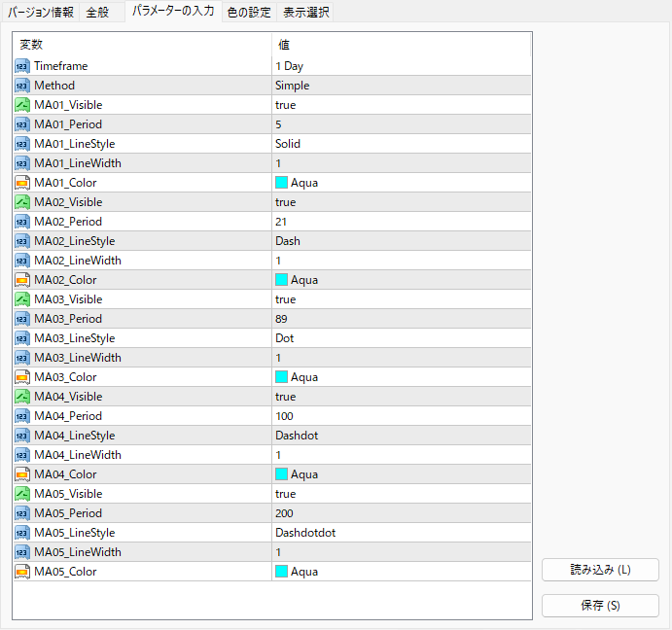Click the MA04_Color palette icon
This screenshot has height=630, width=672.
pyautogui.click(x=22, y=474)
